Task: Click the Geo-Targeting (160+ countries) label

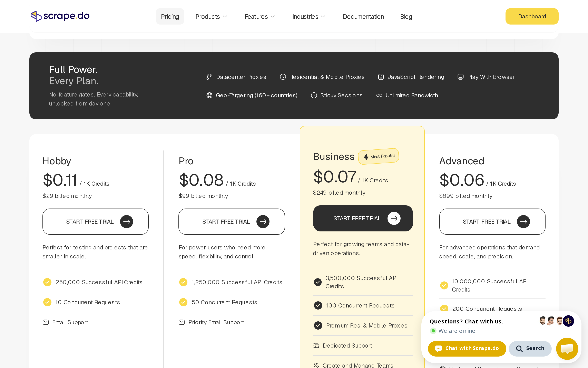Action: coord(257,95)
